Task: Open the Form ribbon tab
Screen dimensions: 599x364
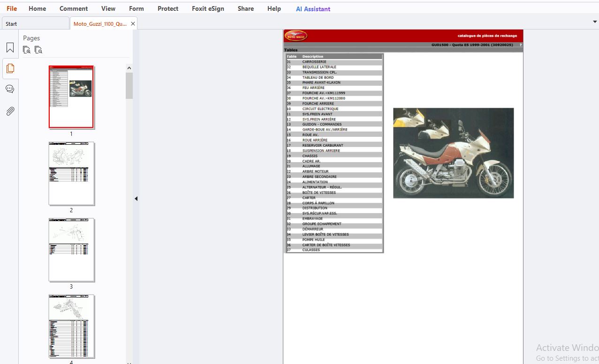Action: click(136, 8)
